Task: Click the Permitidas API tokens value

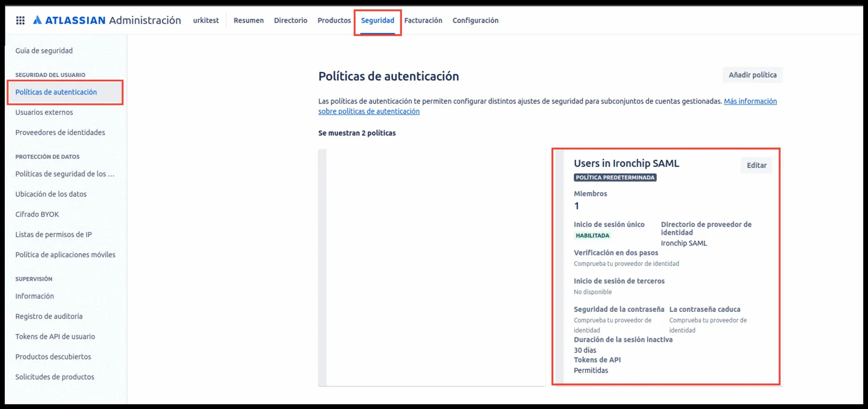Action: tap(591, 370)
